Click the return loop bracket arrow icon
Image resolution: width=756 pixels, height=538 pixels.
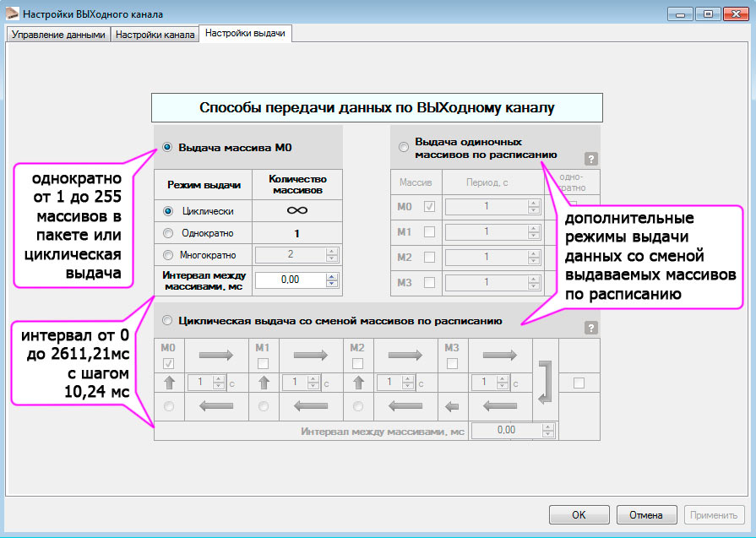(545, 380)
